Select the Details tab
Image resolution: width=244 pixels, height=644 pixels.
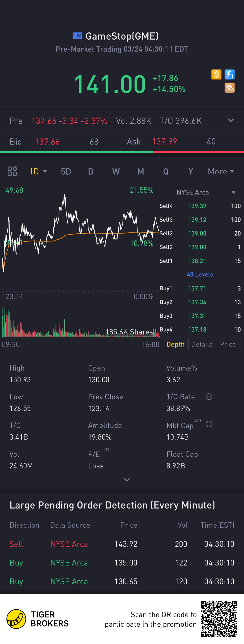click(202, 344)
